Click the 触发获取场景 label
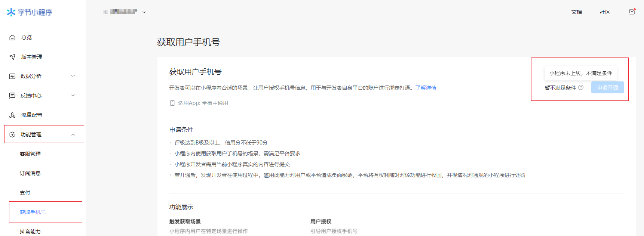 point(185,221)
